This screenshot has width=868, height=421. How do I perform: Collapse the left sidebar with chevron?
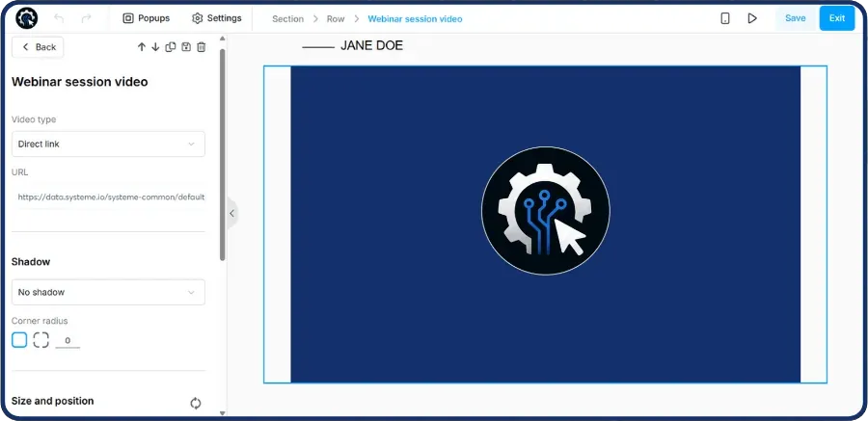[x=231, y=213]
